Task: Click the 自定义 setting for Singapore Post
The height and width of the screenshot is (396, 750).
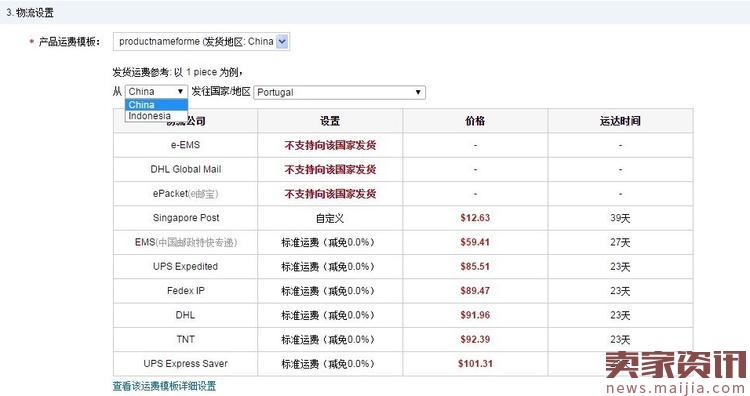Action: (330, 219)
